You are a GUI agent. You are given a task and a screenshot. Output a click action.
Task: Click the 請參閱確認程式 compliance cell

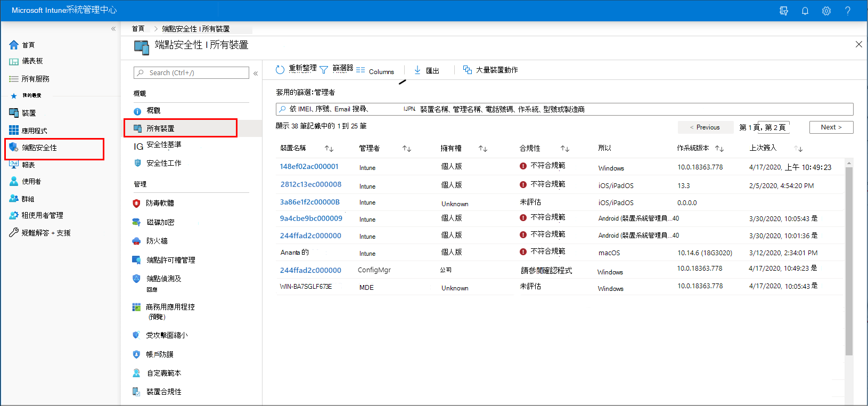point(546,271)
